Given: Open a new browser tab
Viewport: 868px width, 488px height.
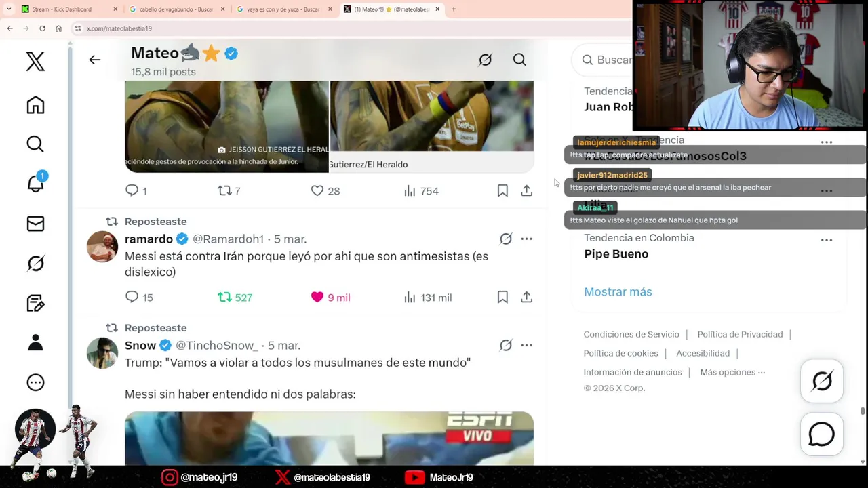Looking at the screenshot, I should (454, 9).
